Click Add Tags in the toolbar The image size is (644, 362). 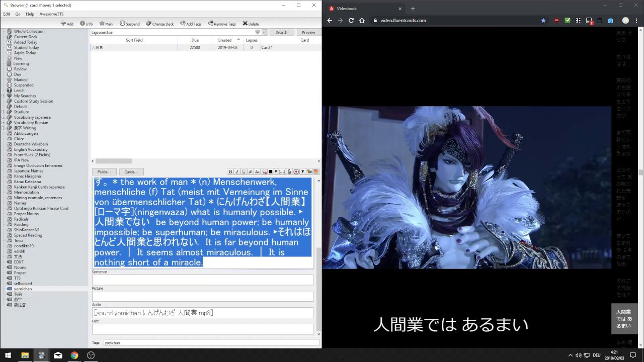click(x=191, y=24)
